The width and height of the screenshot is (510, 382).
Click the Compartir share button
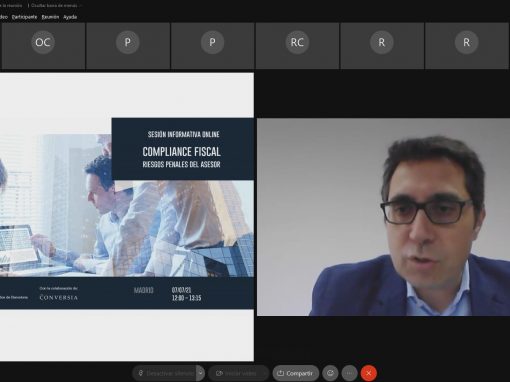click(295, 373)
